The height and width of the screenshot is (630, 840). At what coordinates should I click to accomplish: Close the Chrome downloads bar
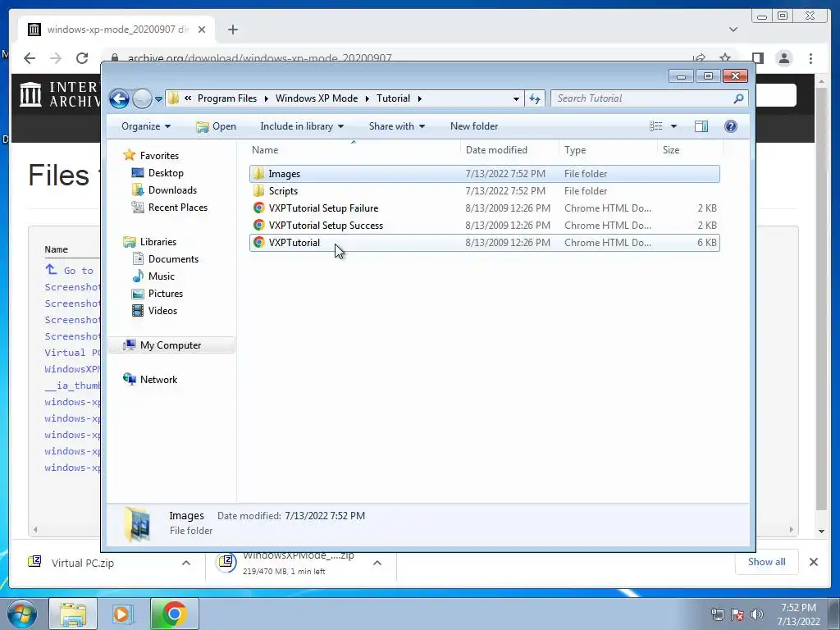point(814,562)
